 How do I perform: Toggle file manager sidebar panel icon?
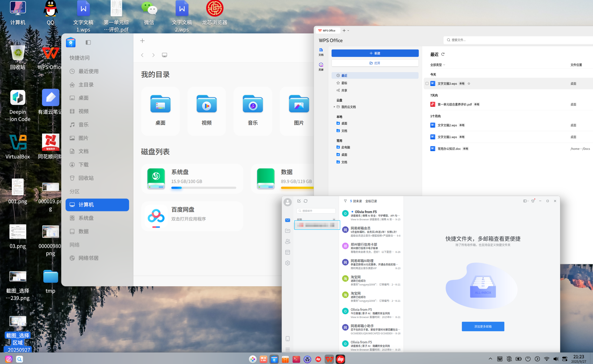coord(88,43)
